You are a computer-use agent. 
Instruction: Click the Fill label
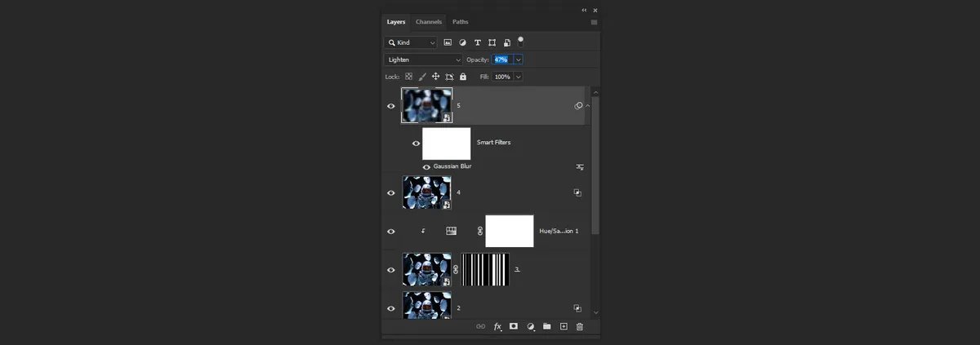(484, 77)
